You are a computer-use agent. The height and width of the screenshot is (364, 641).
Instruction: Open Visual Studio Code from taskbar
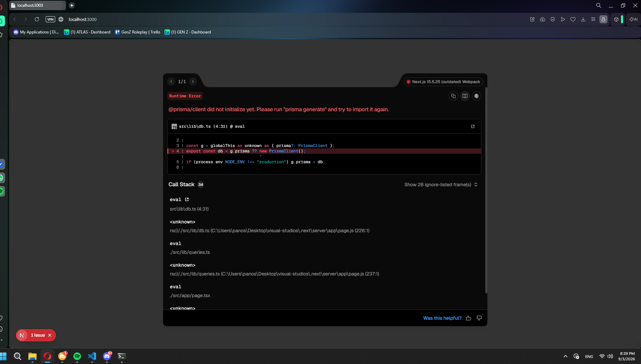click(92, 356)
